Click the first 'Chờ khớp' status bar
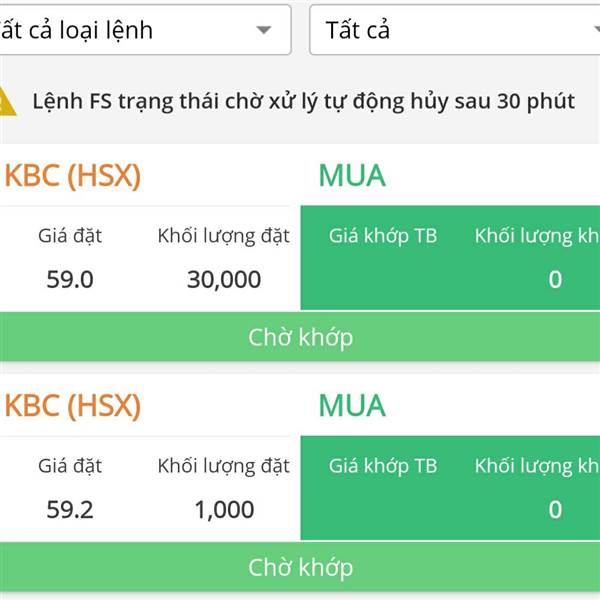The height and width of the screenshot is (600, 600). [300, 337]
